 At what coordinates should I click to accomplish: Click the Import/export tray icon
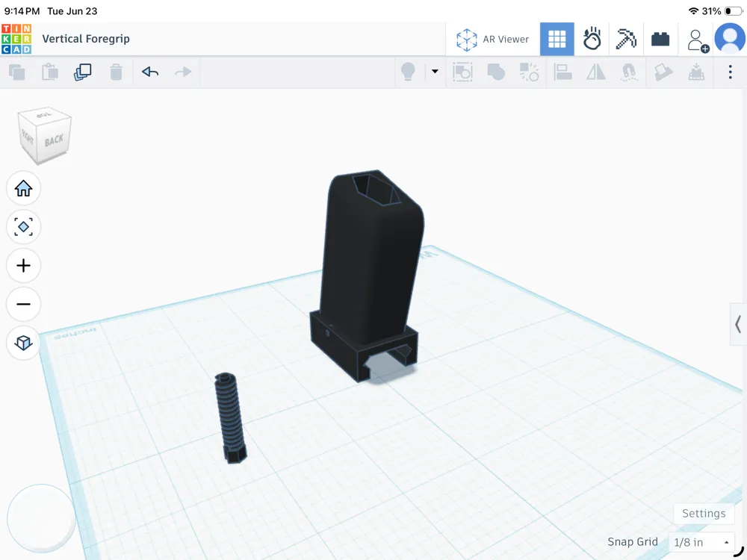[x=696, y=72]
